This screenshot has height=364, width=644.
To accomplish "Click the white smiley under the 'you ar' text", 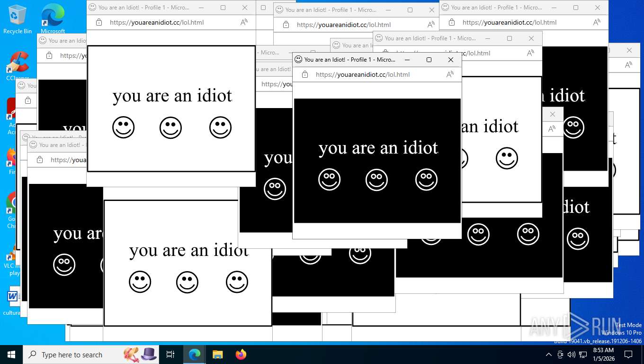I will coord(64,265).
